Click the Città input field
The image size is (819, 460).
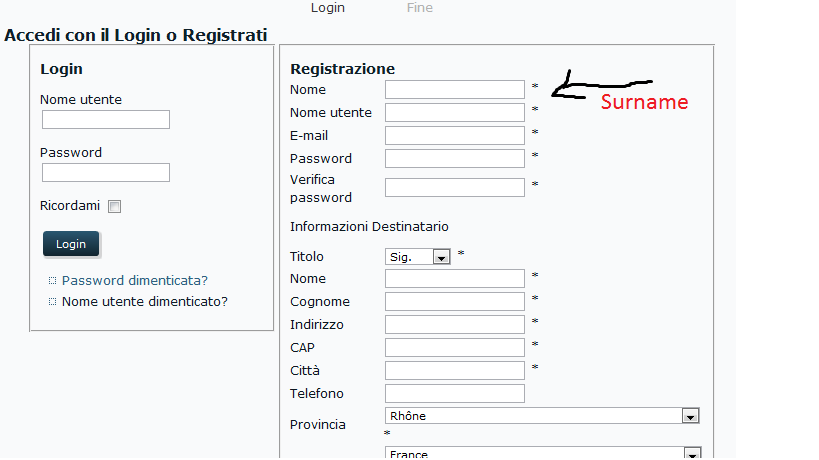coord(455,371)
